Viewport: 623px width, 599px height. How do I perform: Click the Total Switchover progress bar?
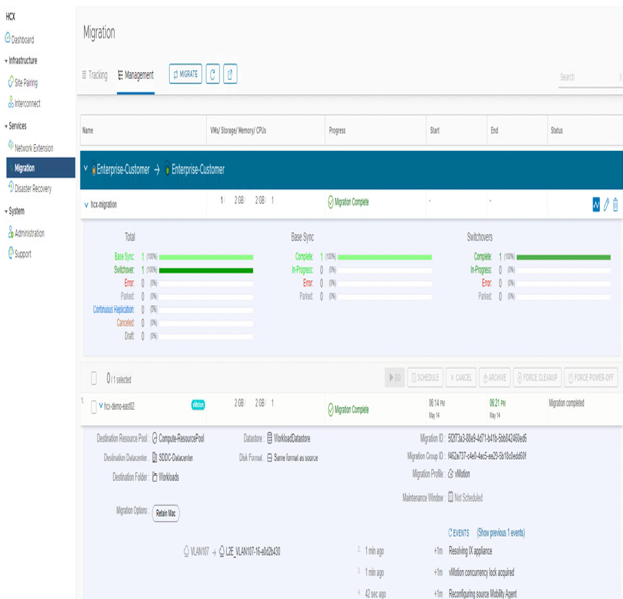(206, 271)
